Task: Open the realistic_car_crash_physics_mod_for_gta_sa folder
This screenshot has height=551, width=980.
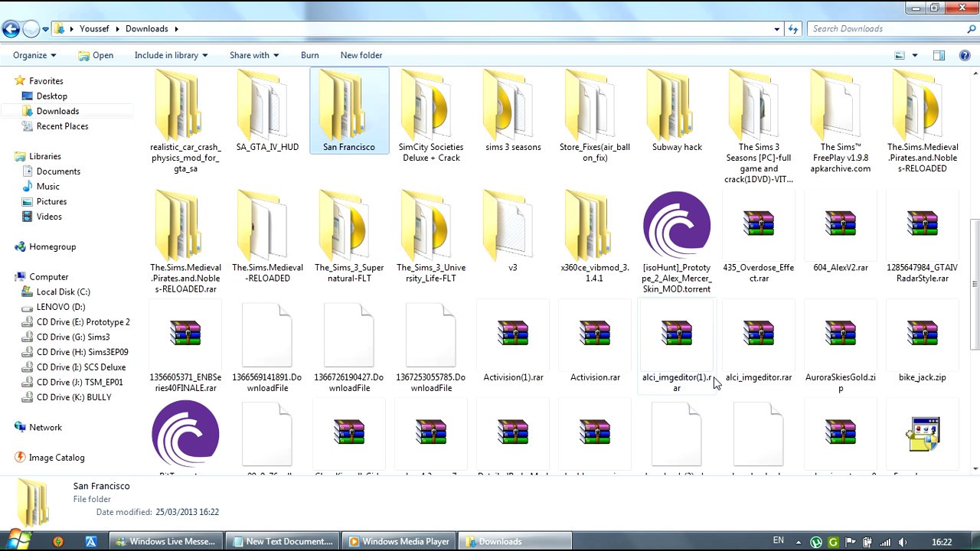Action: (185, 121)
